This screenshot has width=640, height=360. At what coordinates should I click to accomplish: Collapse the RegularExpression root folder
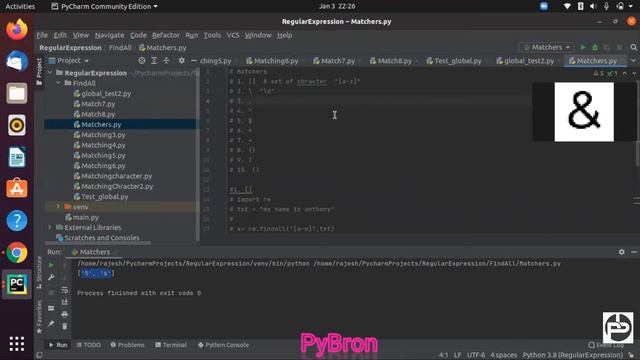(51, 73)
